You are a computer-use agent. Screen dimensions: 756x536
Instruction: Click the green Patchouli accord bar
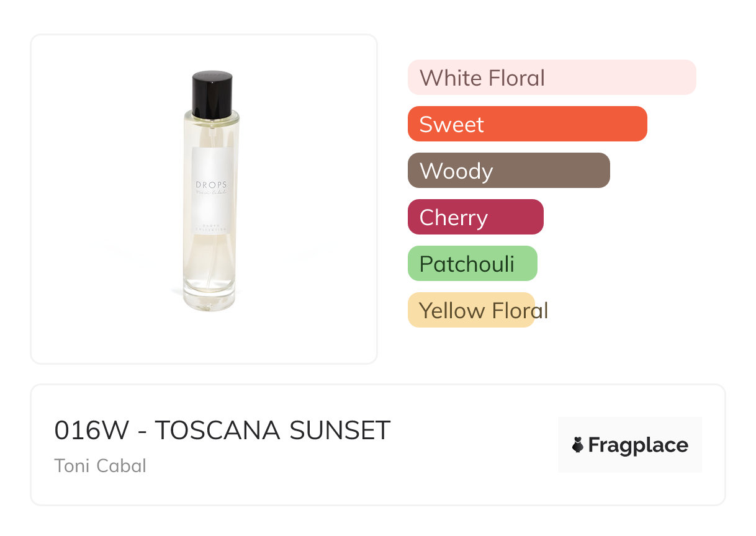[472, 264]
